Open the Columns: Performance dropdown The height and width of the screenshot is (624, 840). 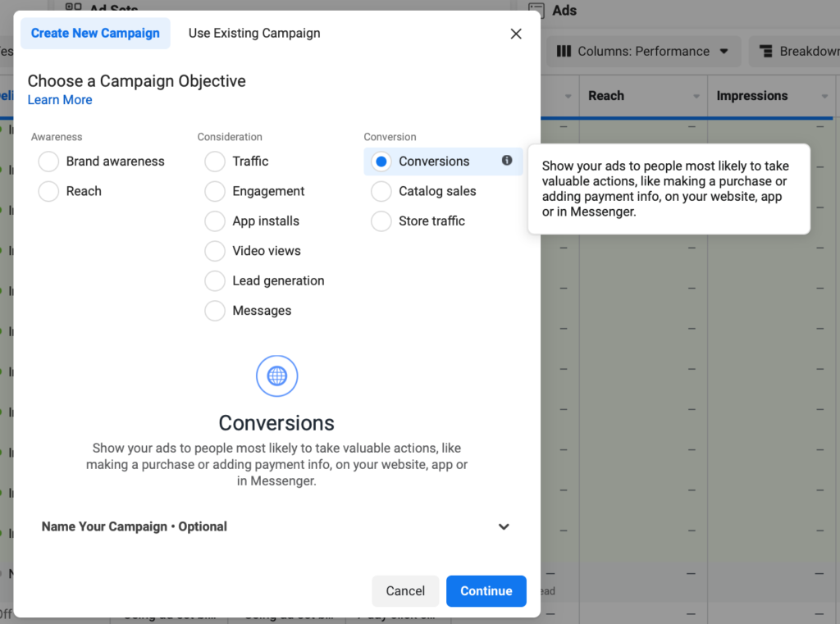pos(644,51)
